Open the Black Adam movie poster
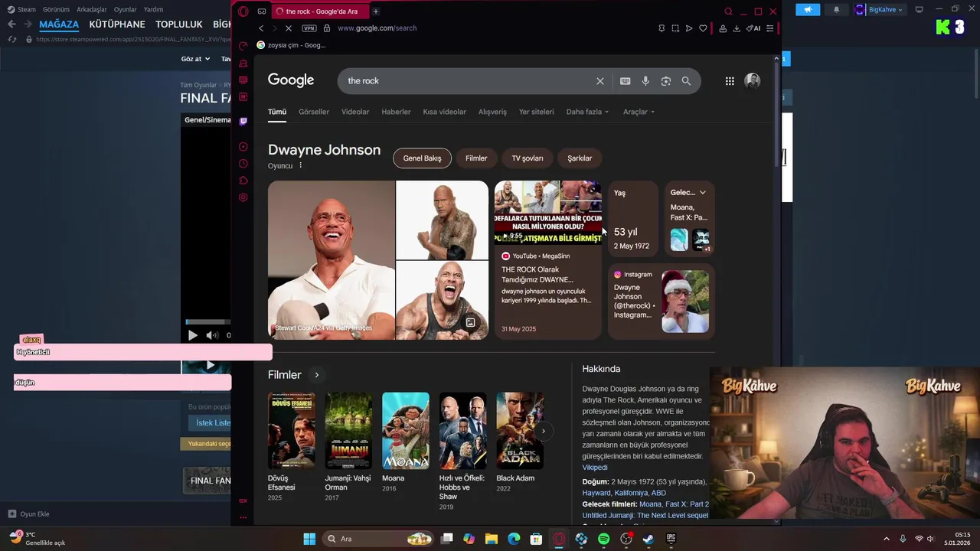 tap(520, 430)
